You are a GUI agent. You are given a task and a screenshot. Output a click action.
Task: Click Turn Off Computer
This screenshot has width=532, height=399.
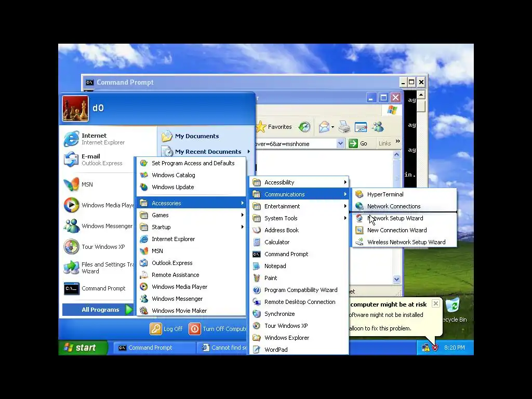[x=218, y=329]
